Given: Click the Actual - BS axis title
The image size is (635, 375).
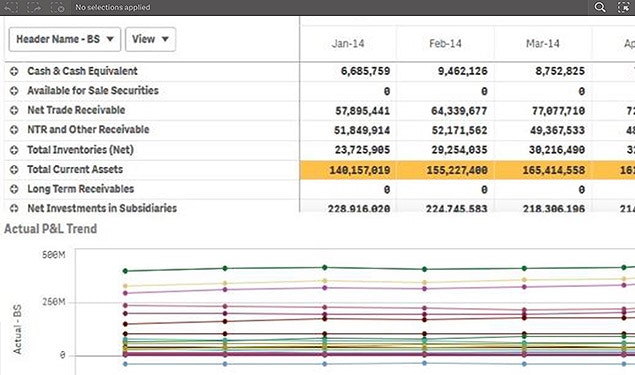Looking at the screenshot, I should pos(17,330).
